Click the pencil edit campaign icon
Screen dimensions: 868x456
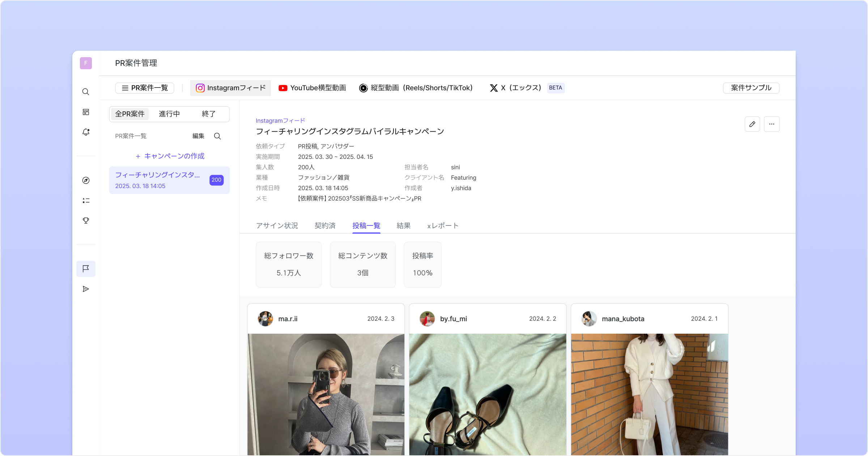tap(752, 124)
